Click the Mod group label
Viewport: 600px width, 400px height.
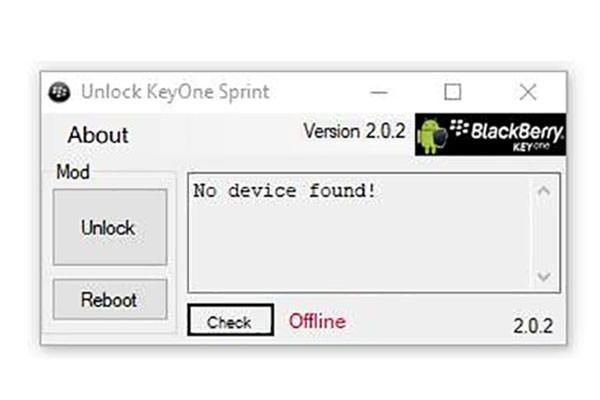[x=73, y=172]
